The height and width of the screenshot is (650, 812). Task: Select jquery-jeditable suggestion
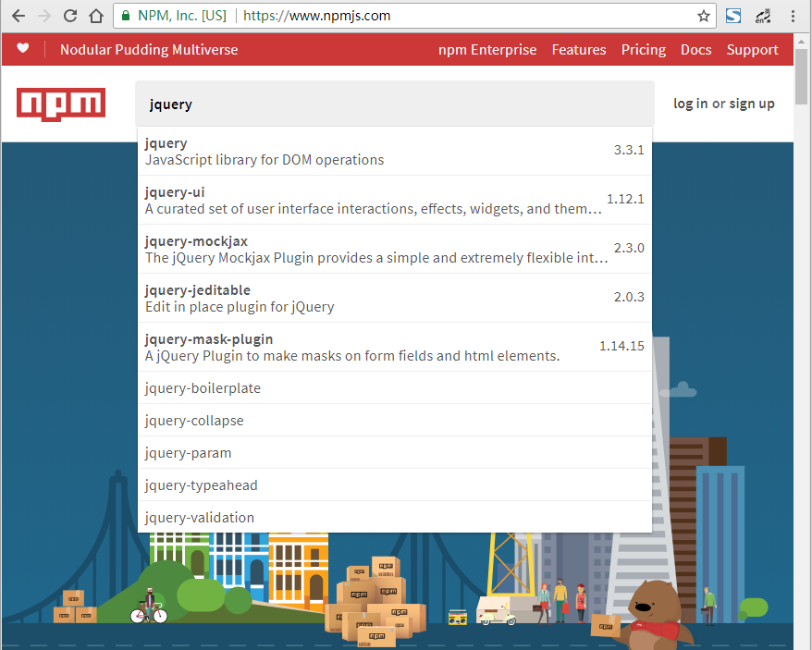click(x=395, y=299)
